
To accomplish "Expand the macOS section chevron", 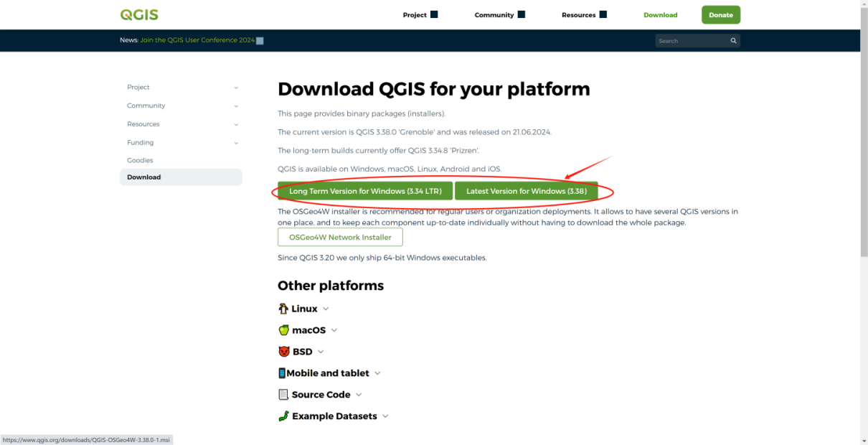I will pos(334,330).
